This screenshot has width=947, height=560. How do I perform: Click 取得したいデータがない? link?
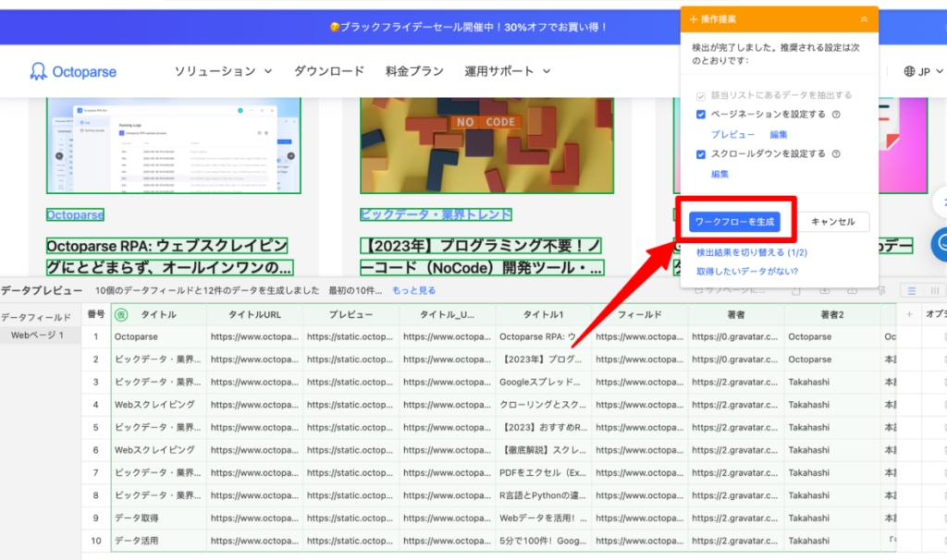click(x=747, y=272)
